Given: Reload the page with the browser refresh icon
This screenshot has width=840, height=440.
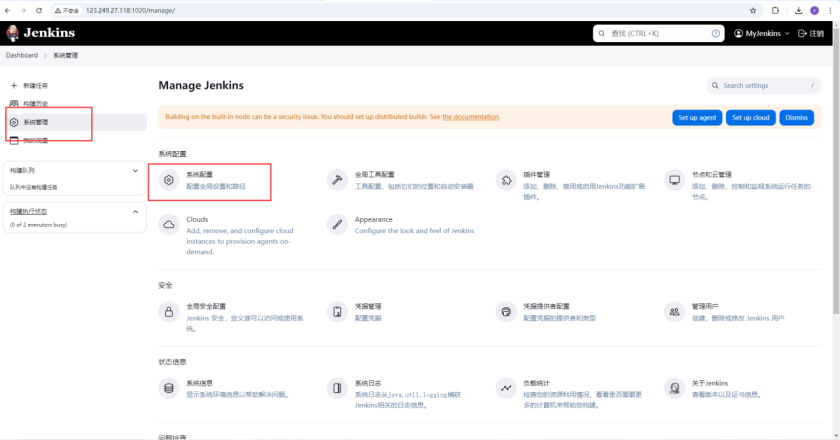Looking at the screenshot, I should (39, 10).
